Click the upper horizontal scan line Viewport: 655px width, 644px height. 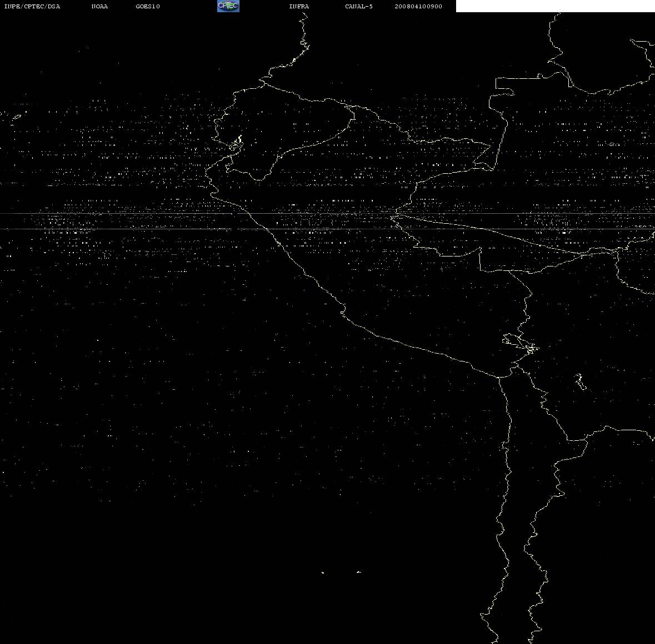pos(328,214)
